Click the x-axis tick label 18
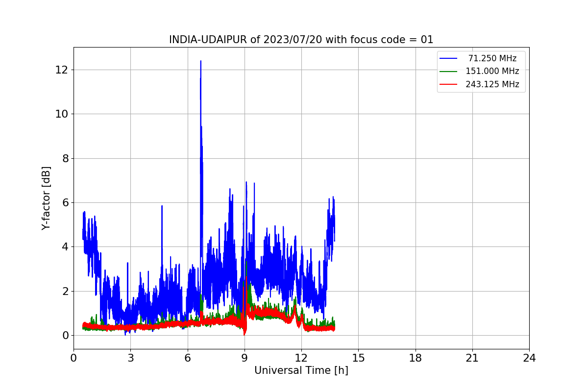This screenshot has height=392, width=588. click(x=416, y=358)
